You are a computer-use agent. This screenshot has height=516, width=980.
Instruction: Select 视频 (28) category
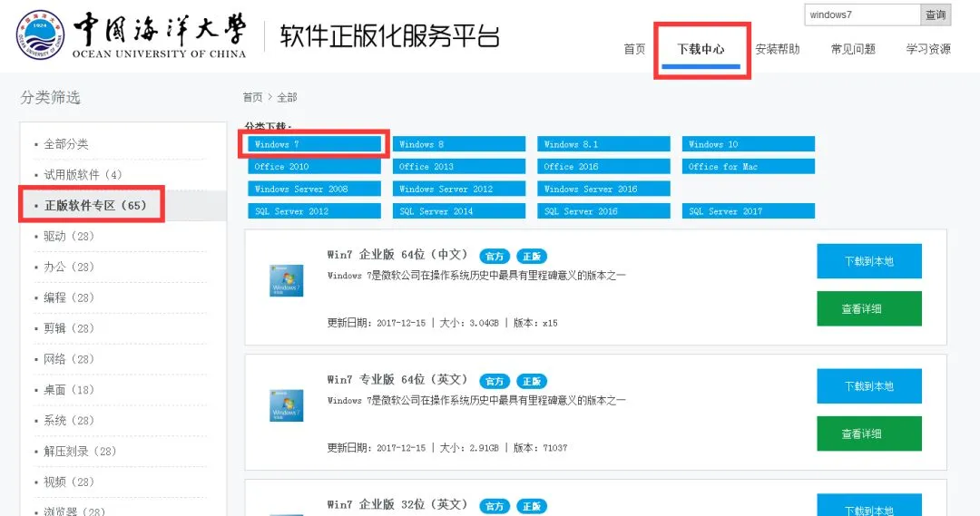(x=69, y=482)
